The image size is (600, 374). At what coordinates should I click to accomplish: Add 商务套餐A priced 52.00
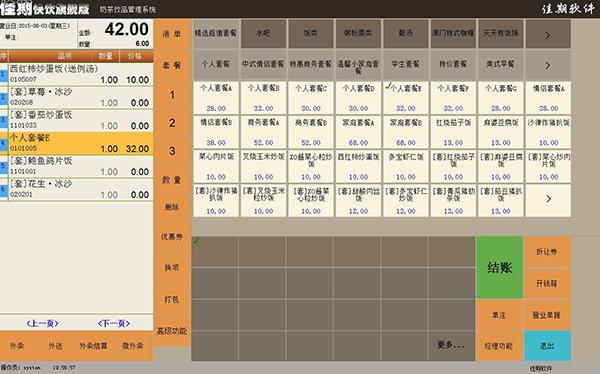pyautogui.click(x=264, y=132)
